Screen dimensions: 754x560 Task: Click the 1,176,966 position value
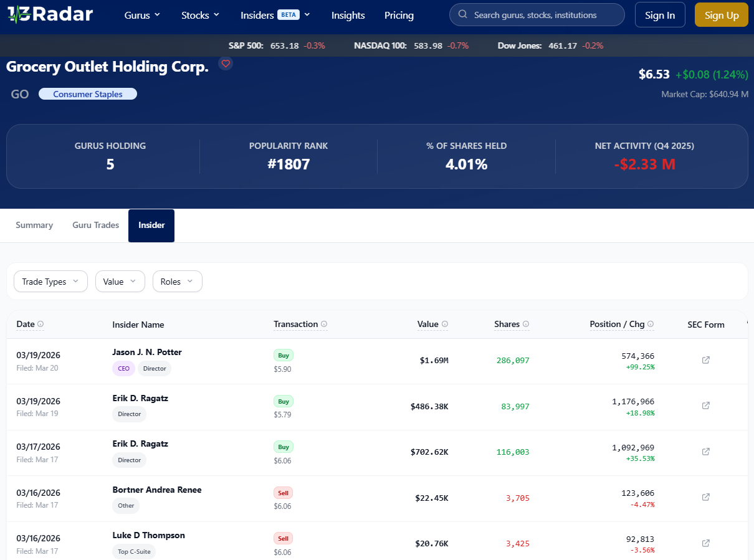tap(633, 402)
